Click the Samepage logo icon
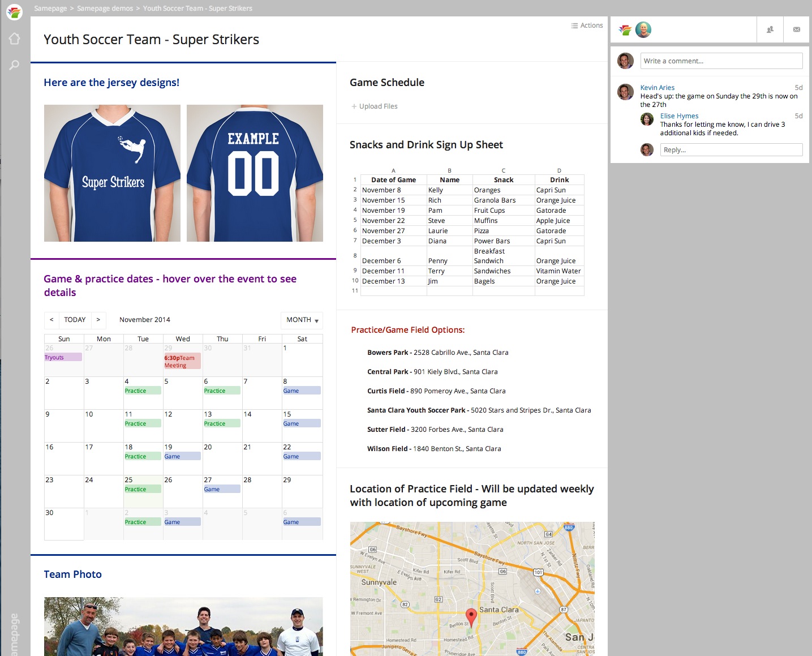Screen dimensions: 812x656 click(x=14, y=11)
